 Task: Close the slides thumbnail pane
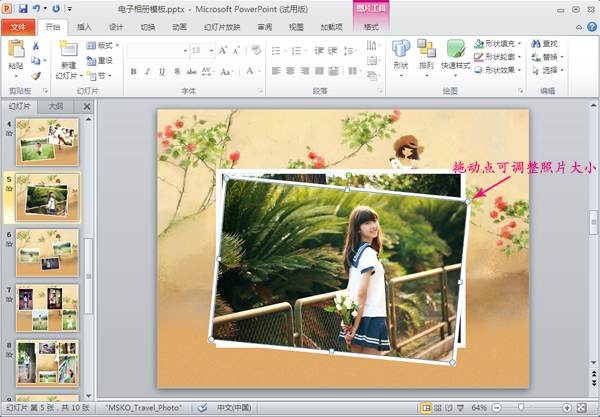tap(87, 106)
